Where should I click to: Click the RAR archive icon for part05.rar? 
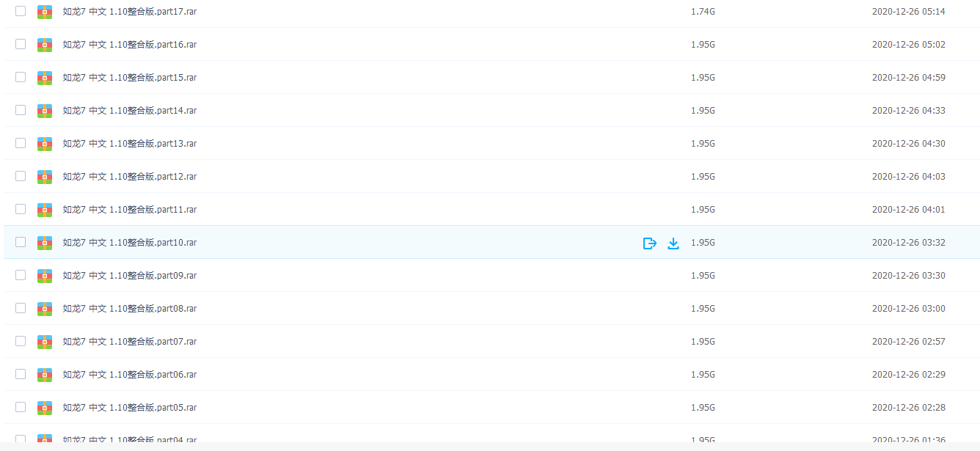(x=45, y=408)
